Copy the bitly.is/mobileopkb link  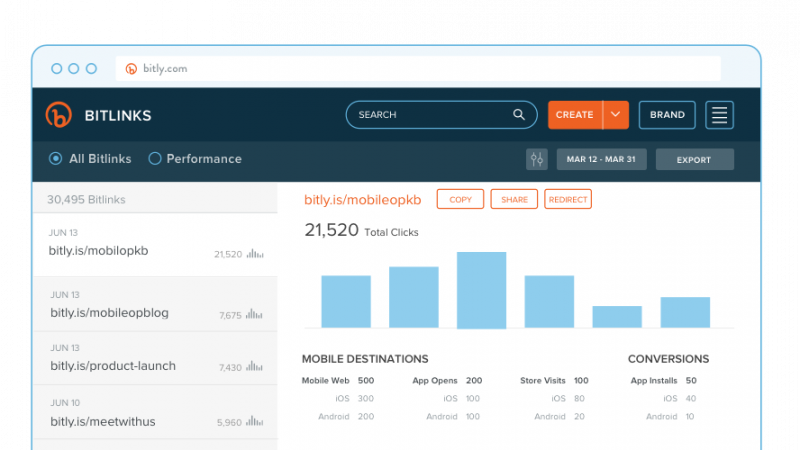point(460,199)
